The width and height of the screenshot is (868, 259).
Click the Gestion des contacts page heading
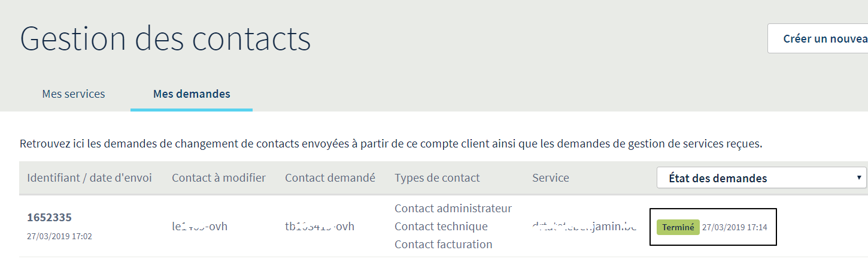click(165, 39)
